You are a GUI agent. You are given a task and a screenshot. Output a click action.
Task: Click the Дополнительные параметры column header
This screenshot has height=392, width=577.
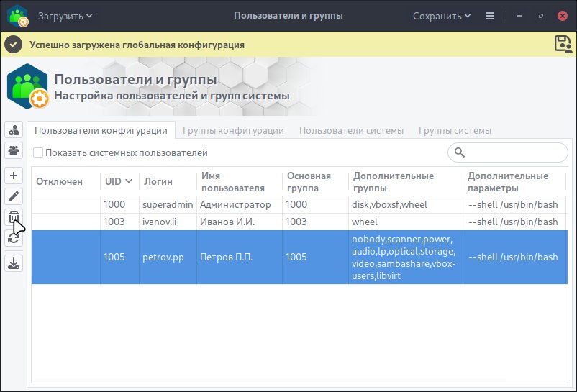pyautogui.click(x=514, y=182)
